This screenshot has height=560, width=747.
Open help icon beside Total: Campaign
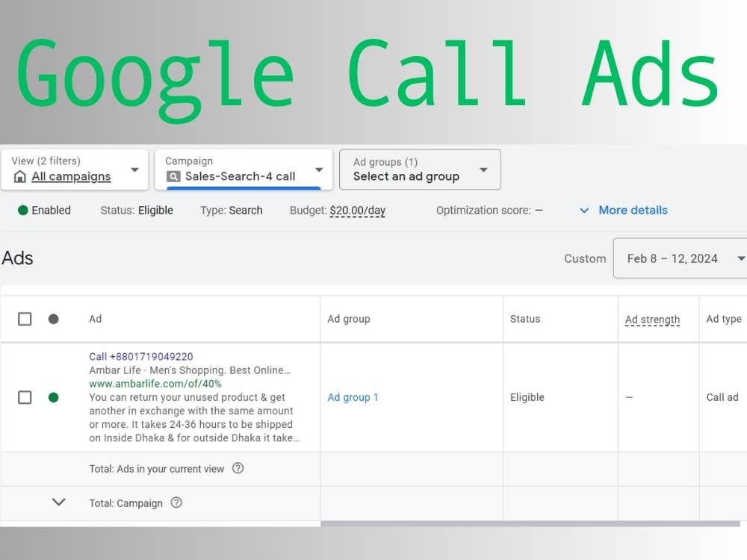[x=176, y=503]
